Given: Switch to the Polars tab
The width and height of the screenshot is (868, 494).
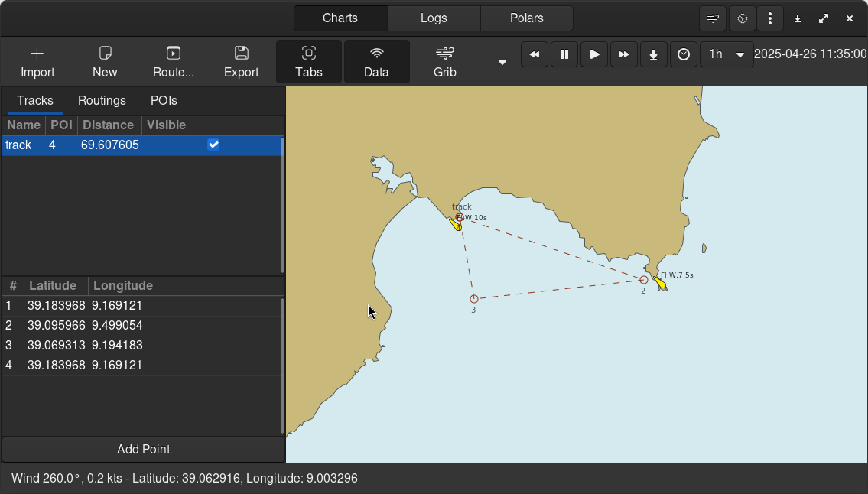Looking at the screenshot, I should tap(526, 18).
